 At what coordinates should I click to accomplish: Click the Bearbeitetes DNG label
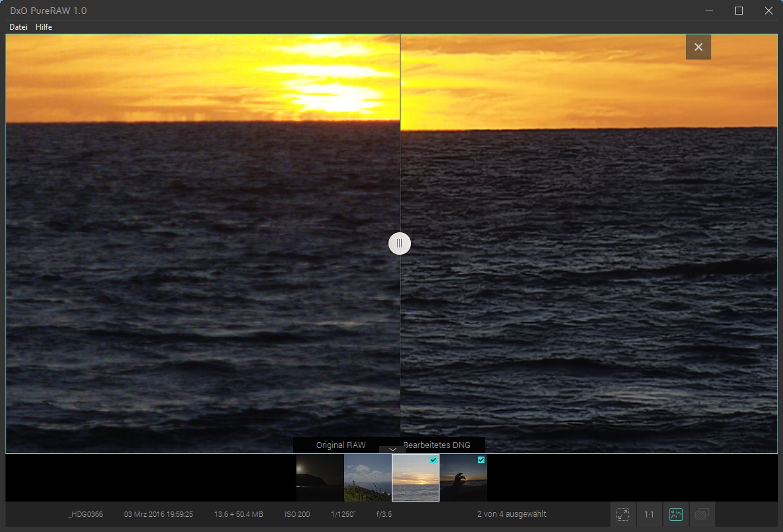tap(437, 445)
